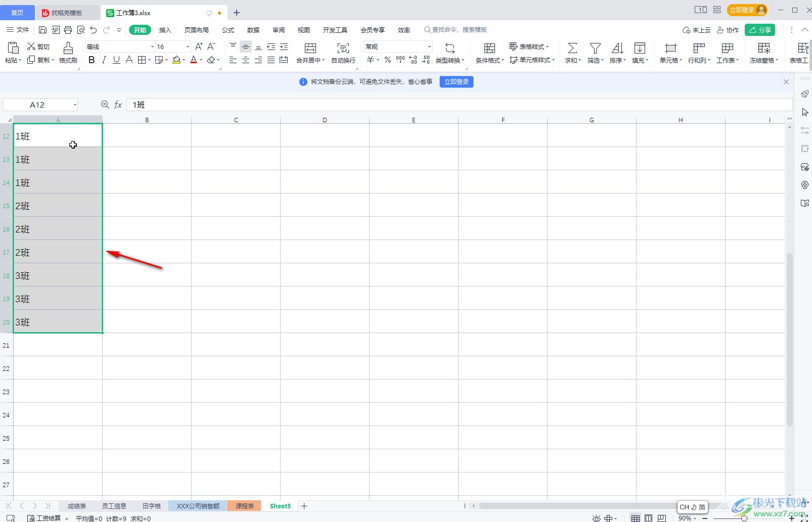
Task: Open the Paste options dropdown arrow
Action: pyautogui.click(x=20, y=60)
